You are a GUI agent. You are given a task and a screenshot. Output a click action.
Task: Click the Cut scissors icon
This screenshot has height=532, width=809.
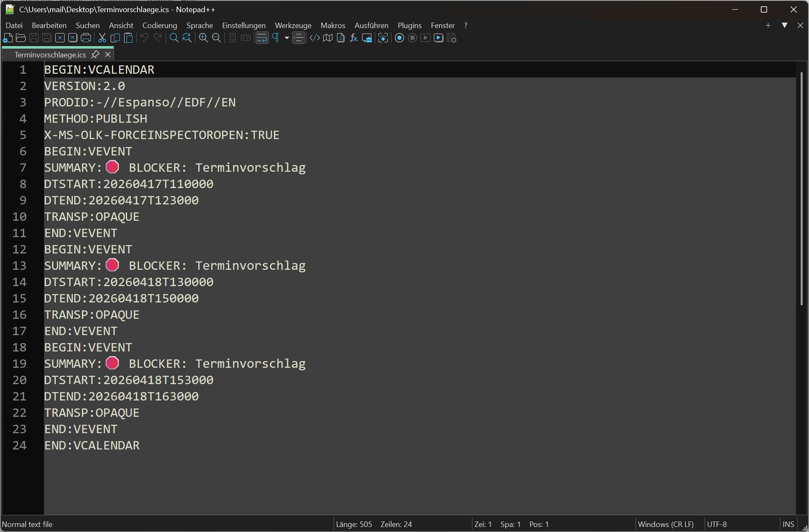click(x=102, y=38)
